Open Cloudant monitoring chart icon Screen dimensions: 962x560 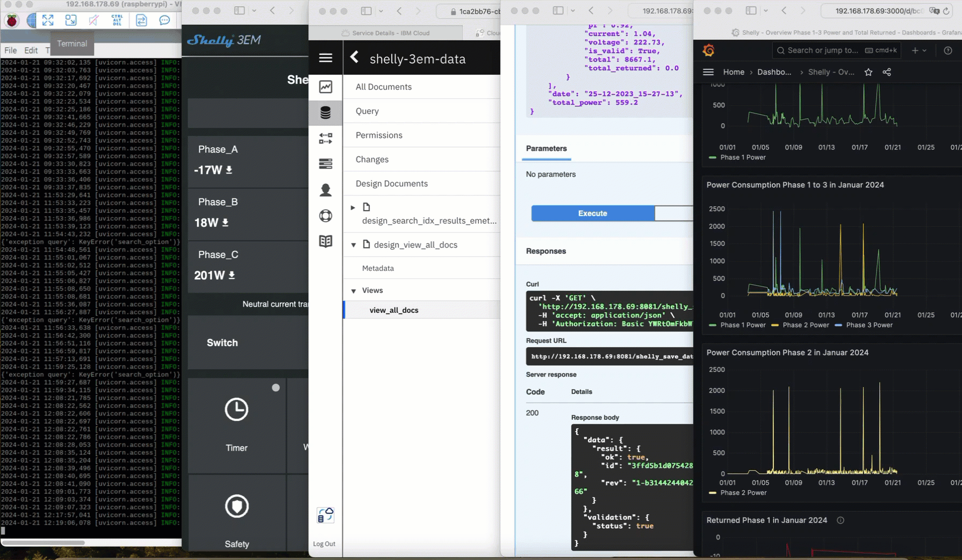point(326,87)
